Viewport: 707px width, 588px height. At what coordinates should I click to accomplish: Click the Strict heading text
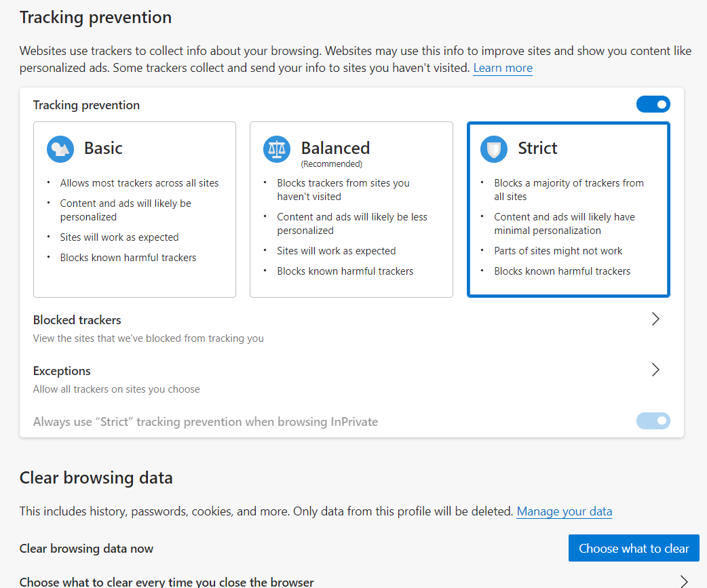point(537,149)
